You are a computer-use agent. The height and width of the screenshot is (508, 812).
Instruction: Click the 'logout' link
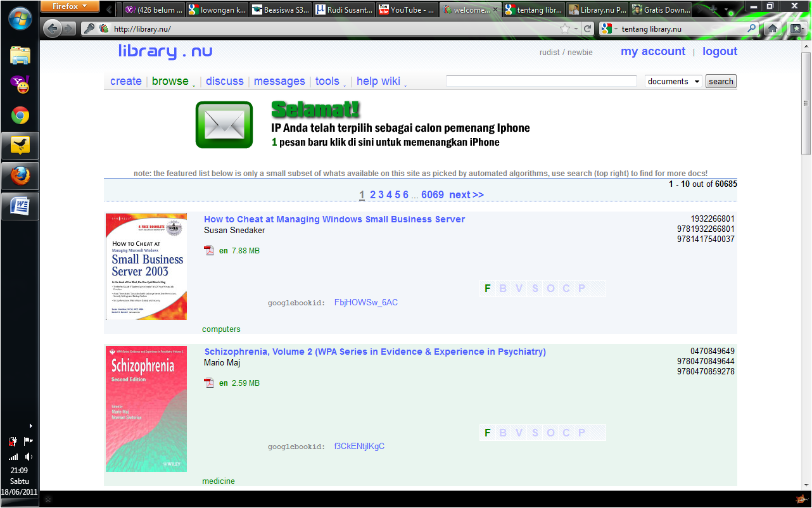pyautogui.click(x=720, y=52)
